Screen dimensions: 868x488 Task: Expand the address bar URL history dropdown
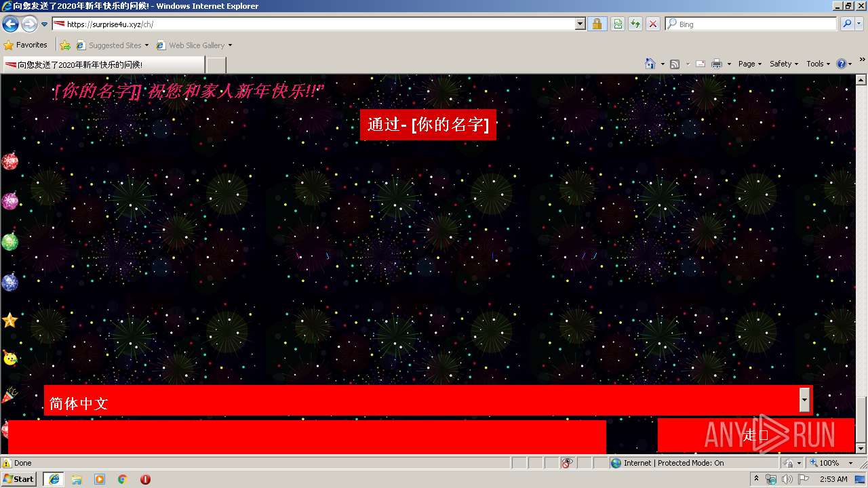[x=580, y=24]
